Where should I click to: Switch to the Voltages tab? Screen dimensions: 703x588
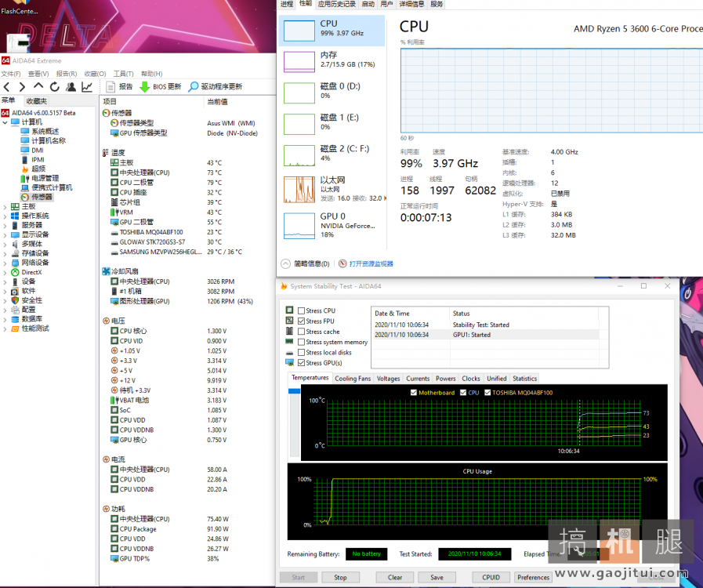pos(388,379)
